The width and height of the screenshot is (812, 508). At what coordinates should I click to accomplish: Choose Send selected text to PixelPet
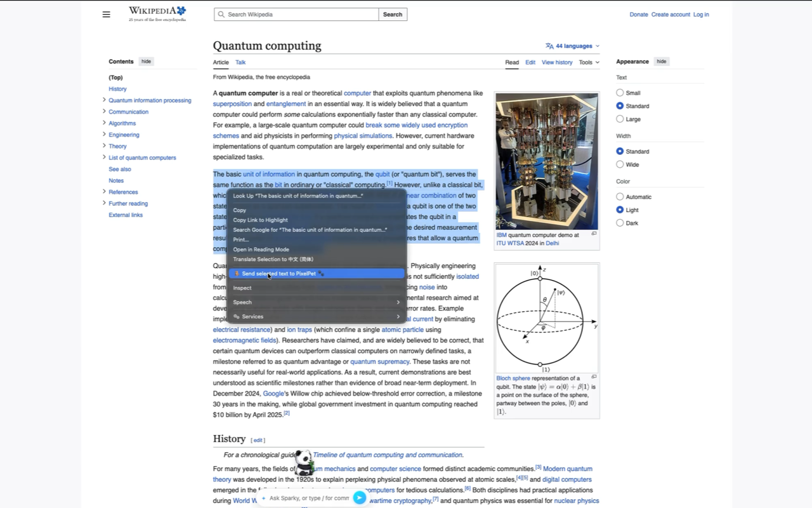317,274
